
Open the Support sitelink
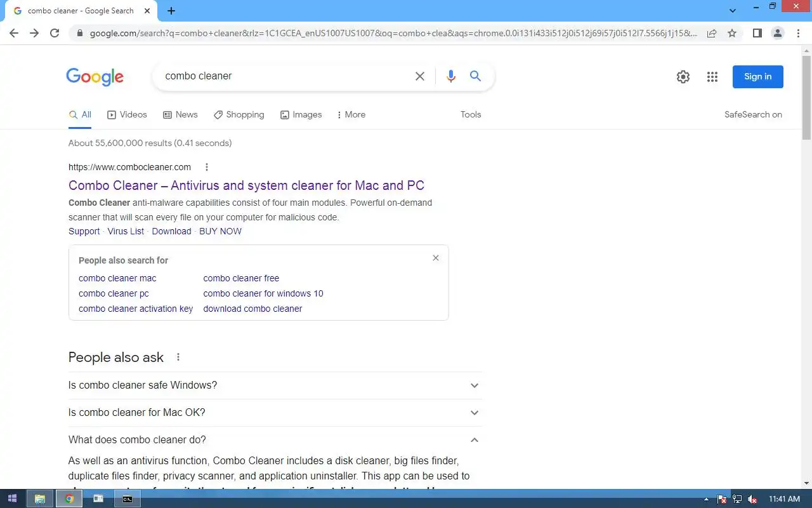(84, 232)
